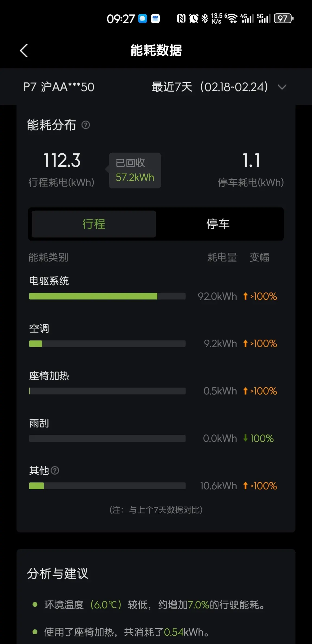Image resolution: width=312 pixels, height=644 pixels.
Task: Tap the 空调 energy usage bar
Action: coord(107,344)
